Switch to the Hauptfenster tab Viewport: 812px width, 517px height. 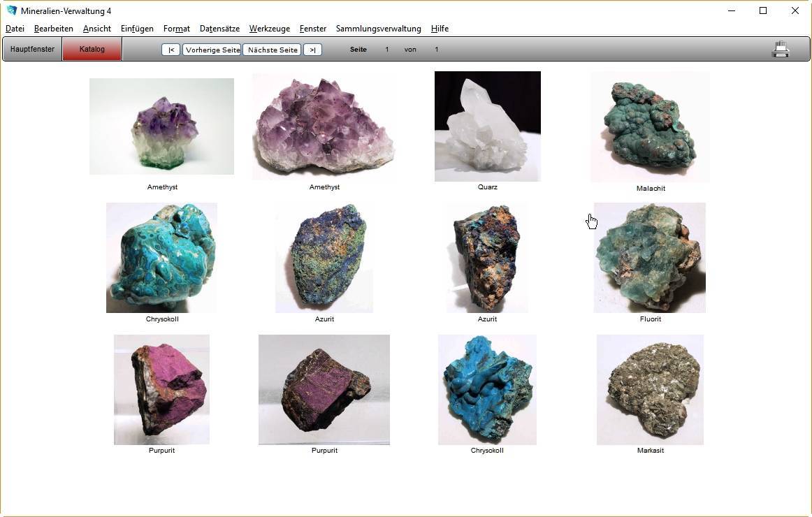pyautogui.click(x=32, y=50)
